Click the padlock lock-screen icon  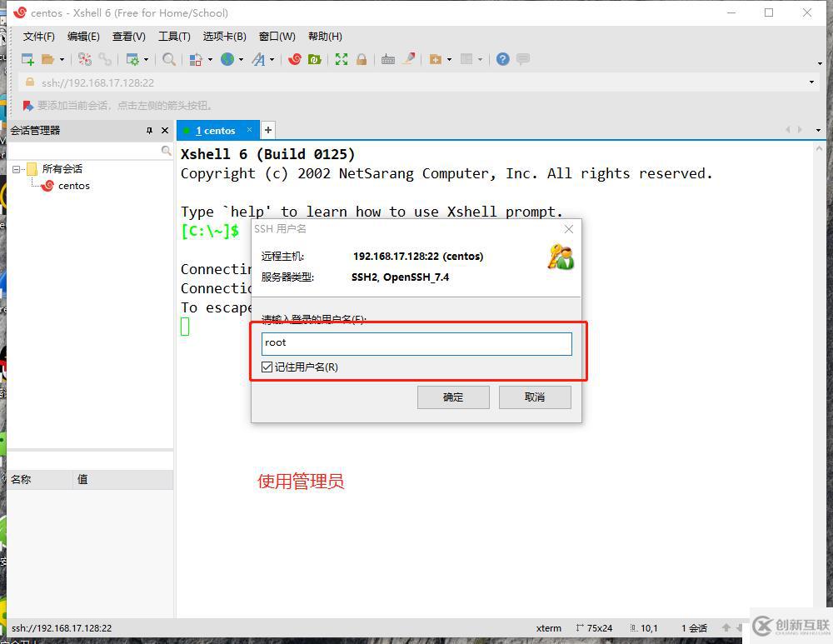362,59
